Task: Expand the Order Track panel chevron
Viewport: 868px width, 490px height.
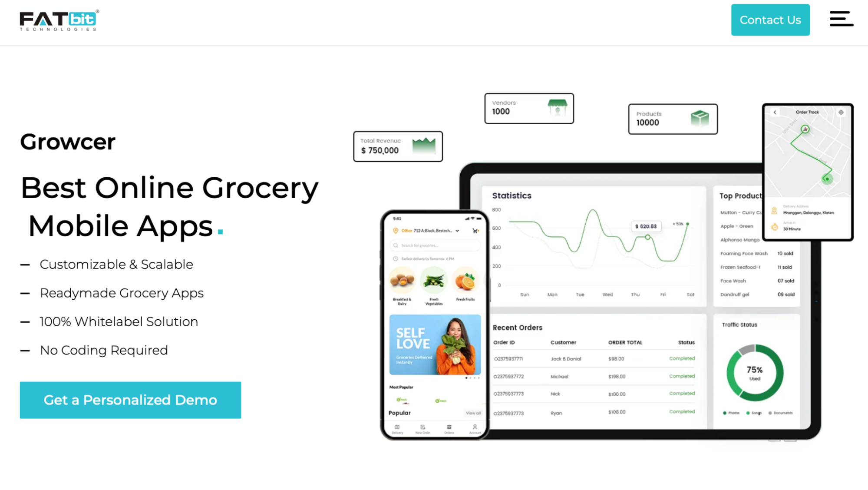Action: (775, 112)
